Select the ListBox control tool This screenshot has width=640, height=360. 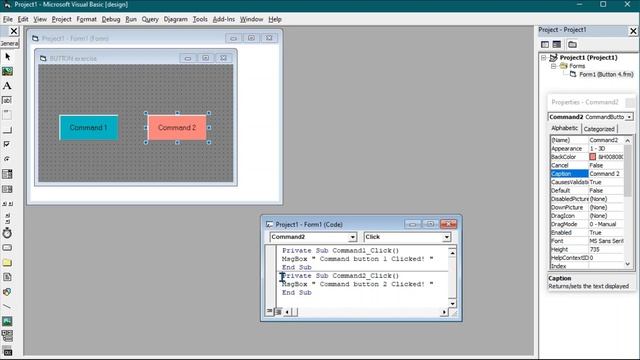(x=7, y=189)
